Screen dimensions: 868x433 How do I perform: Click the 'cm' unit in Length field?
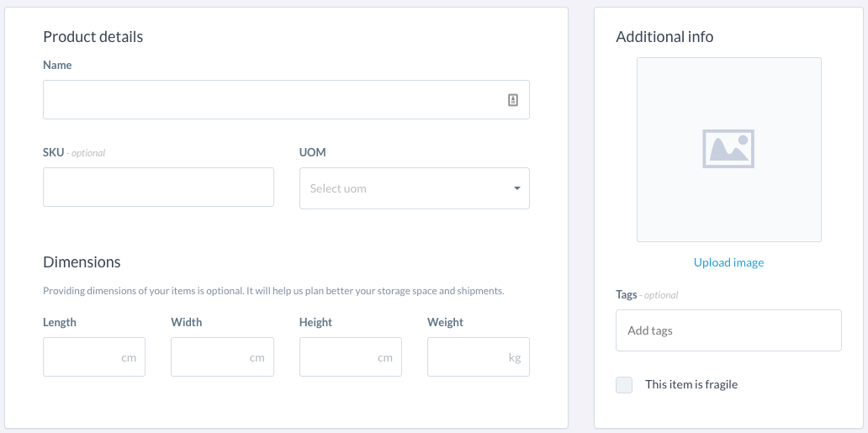coord(129,357)
